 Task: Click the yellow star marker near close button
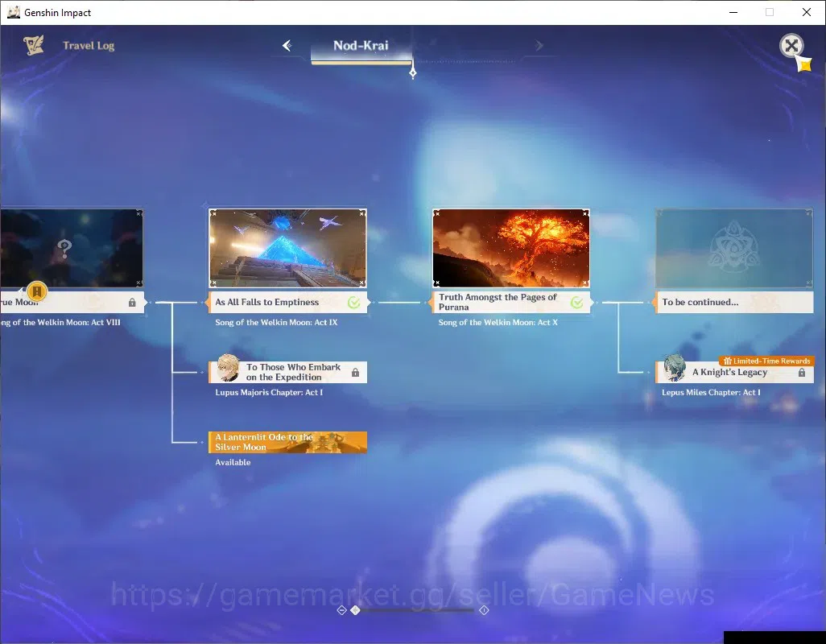pos(804,64)
